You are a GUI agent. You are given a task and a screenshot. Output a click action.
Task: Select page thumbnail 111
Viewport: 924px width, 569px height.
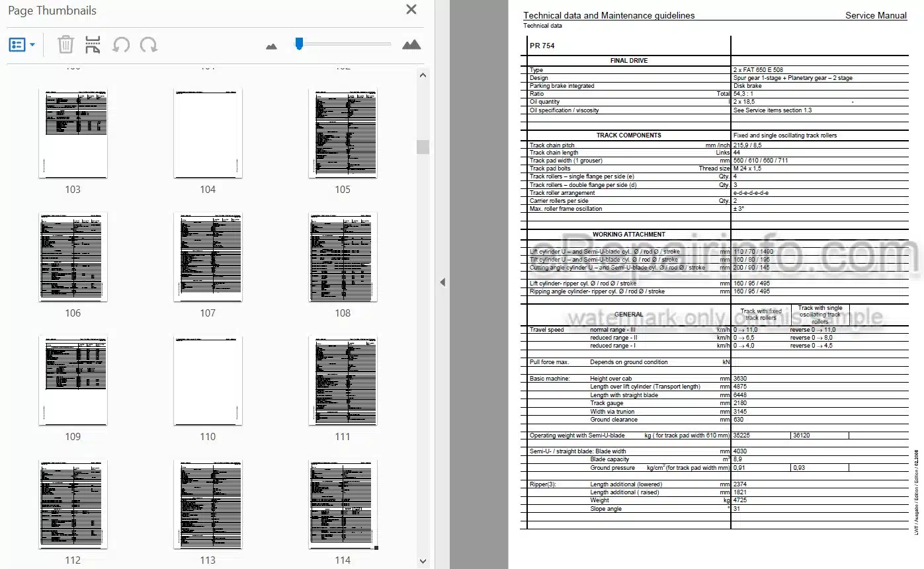click(x=343, y=381)
